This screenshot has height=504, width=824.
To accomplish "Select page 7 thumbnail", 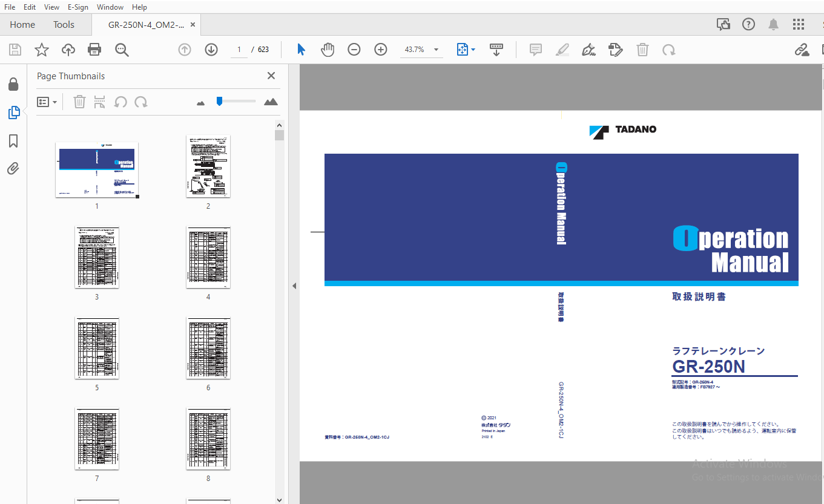I will [x=97, y=439].
